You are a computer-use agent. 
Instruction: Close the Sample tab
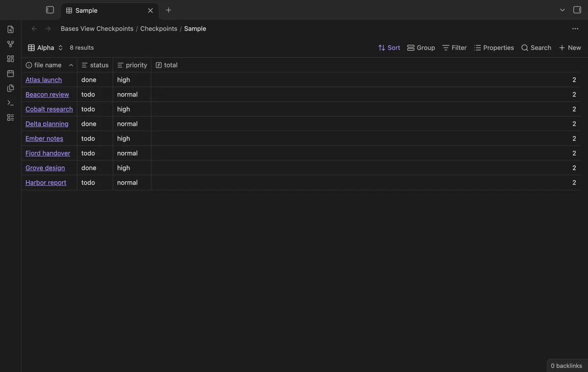tap(150, 10)
